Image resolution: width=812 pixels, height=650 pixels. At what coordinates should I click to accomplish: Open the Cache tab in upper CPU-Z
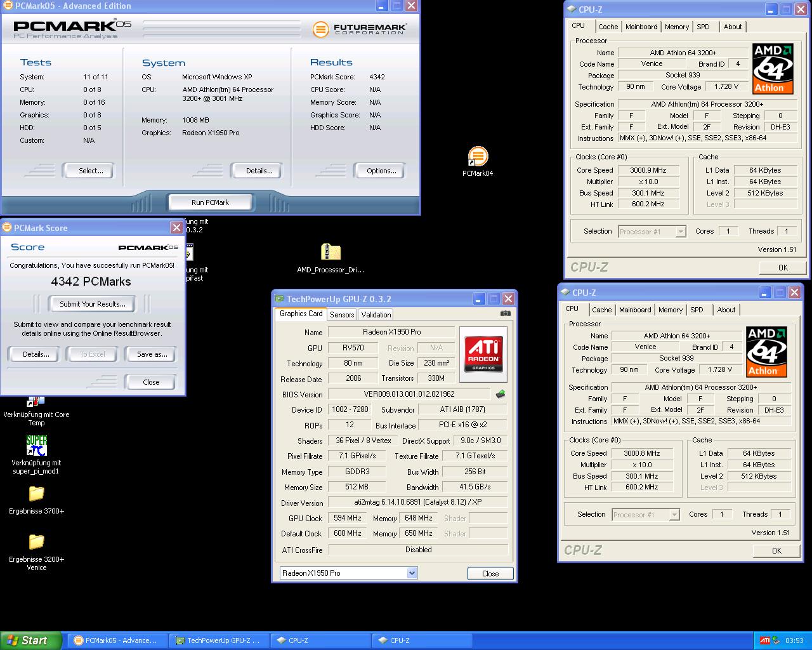click(x=608, y=27)
